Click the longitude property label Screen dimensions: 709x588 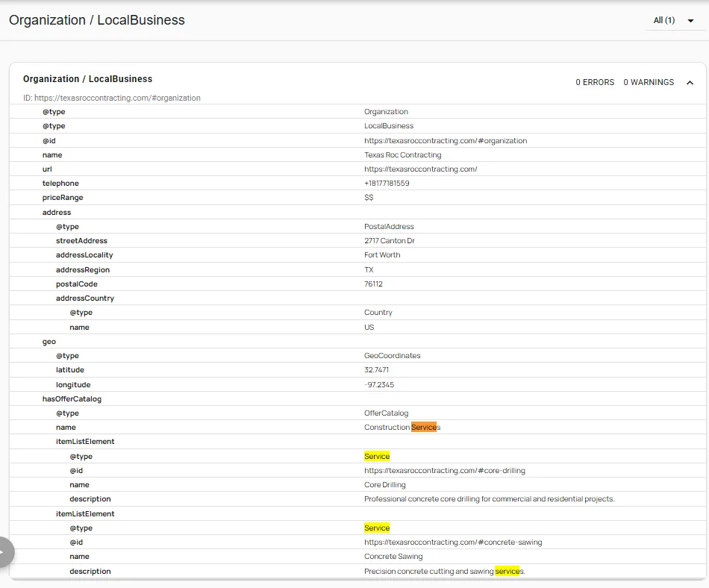click(73, 384)
